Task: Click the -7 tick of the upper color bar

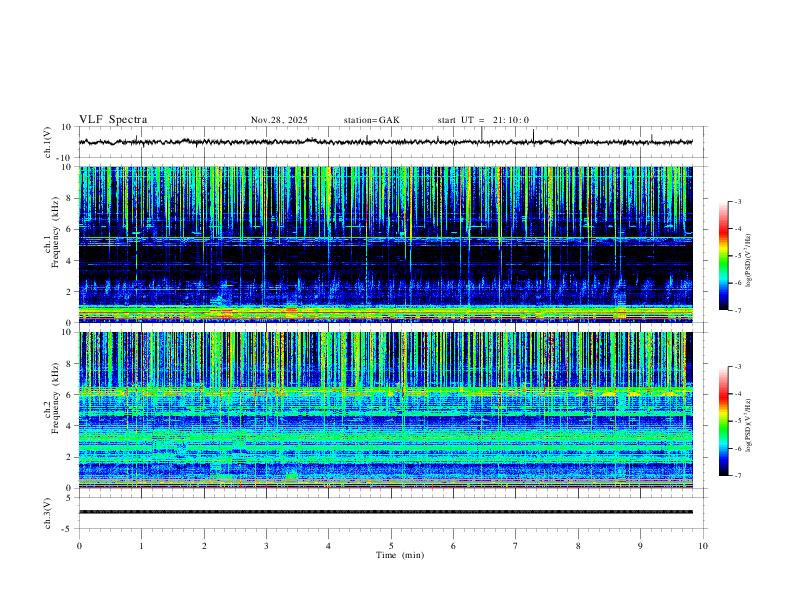Action: pyautogui.click(x=737, y=310)
